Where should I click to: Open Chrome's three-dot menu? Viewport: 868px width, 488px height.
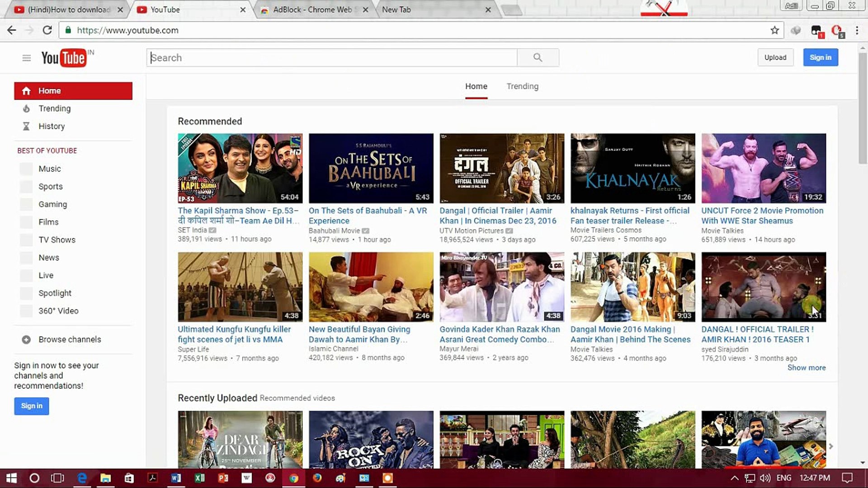(857, 30)
